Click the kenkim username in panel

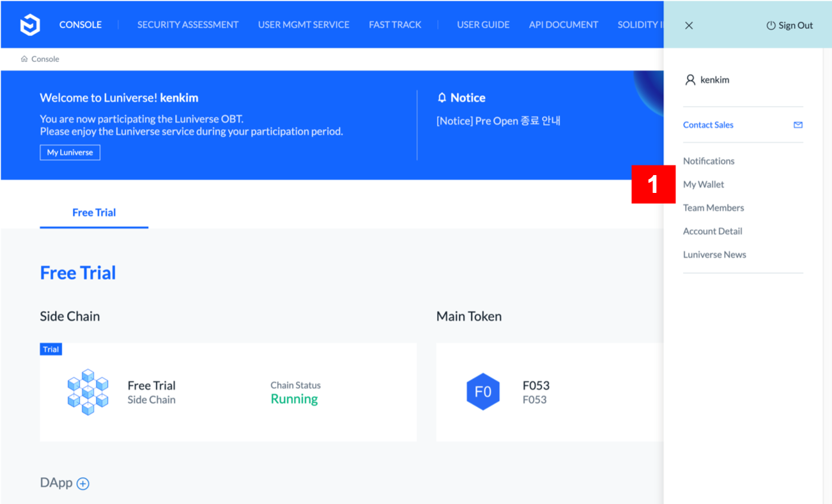coord(714,80)
